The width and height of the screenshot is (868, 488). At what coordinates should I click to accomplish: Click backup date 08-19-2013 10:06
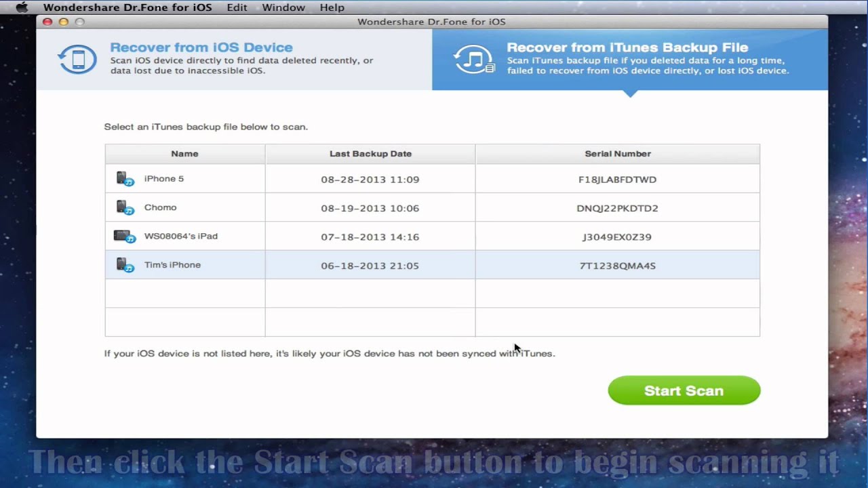pos(370,208)
